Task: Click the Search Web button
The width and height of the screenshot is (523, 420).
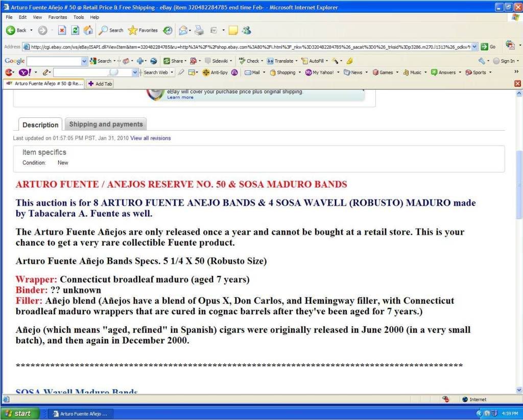Action: (155, 72)
